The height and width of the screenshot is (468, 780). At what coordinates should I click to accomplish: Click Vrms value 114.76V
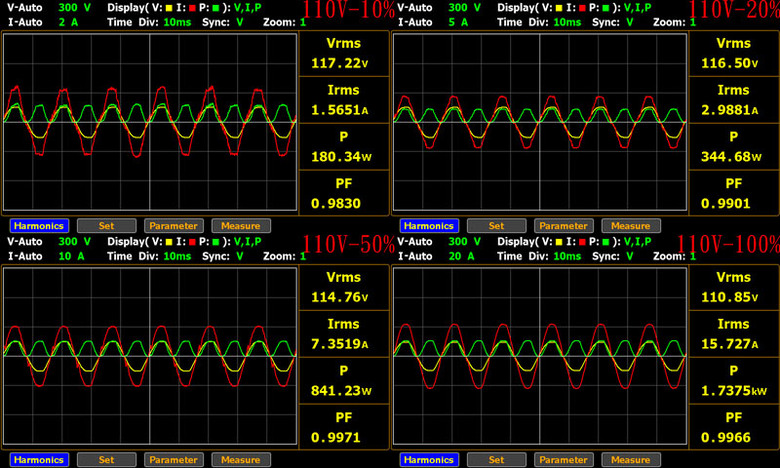340,297
